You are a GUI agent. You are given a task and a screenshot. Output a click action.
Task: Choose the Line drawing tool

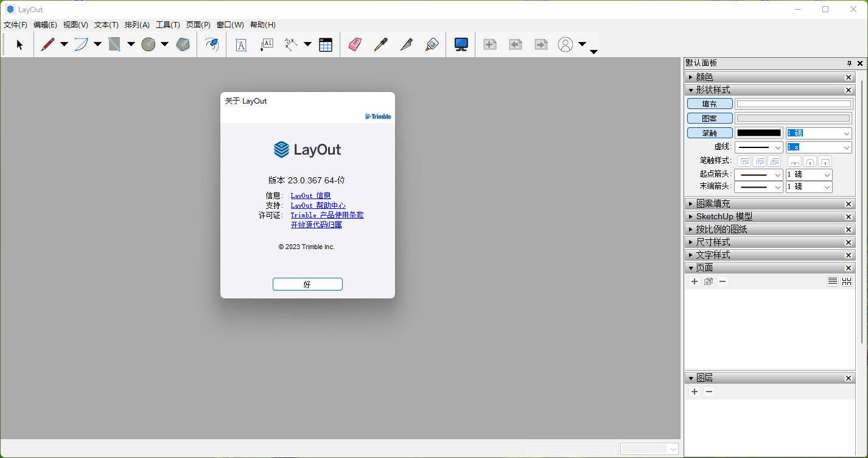(x=47, y=44)
